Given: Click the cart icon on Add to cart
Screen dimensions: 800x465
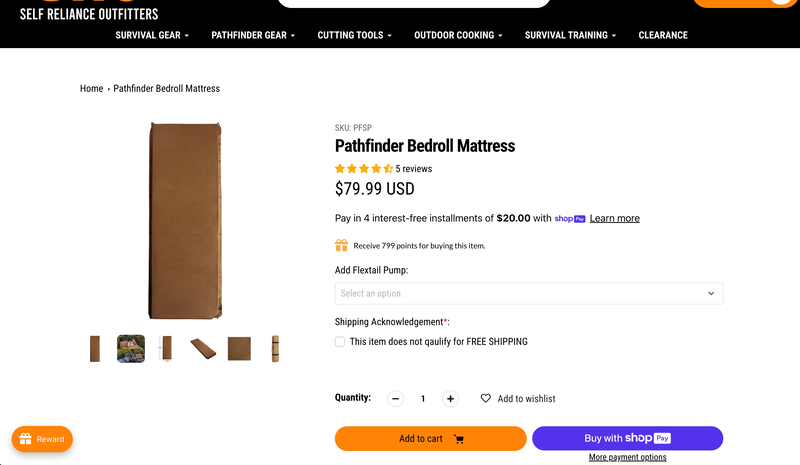Looking at the screenshot, I should (x=459, y=439).
